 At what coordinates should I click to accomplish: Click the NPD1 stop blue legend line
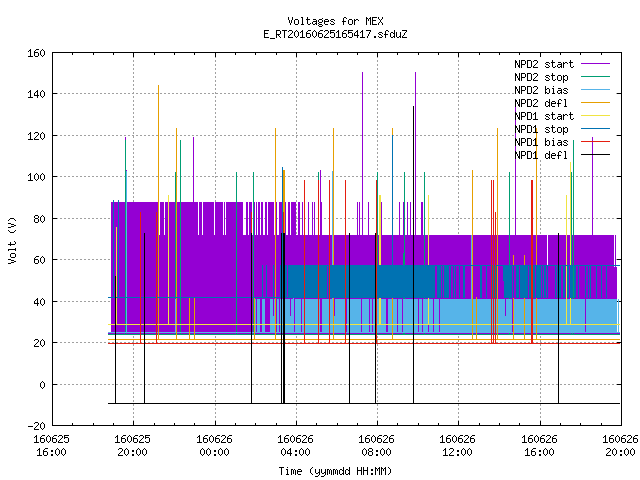[x=595, y=129]
